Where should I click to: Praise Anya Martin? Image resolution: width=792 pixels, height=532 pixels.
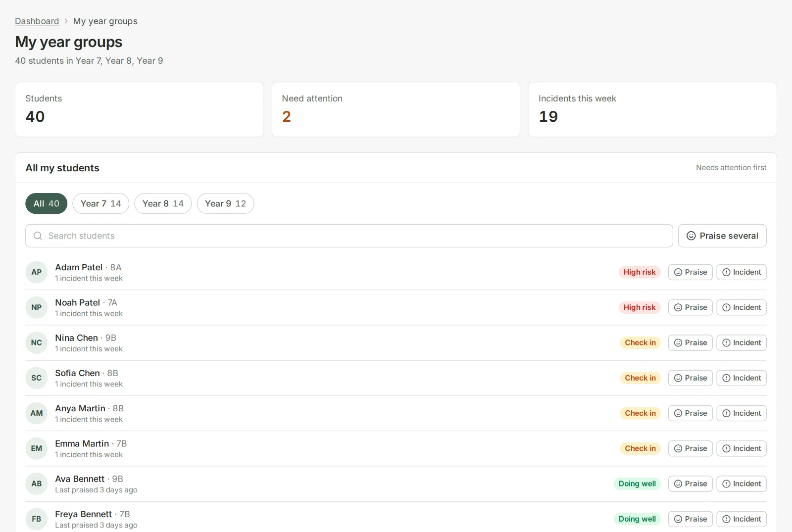pyautogui.click(x=690, y=413)
